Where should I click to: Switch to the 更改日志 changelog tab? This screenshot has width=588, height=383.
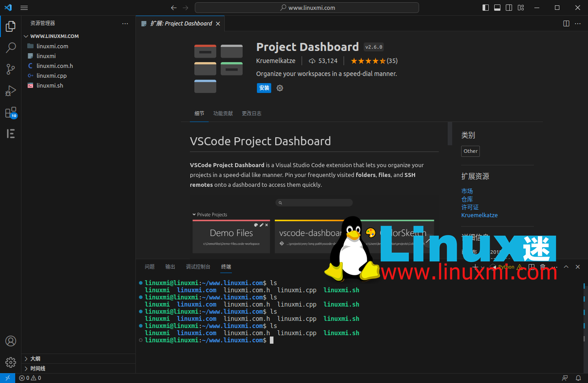(252, 114)
